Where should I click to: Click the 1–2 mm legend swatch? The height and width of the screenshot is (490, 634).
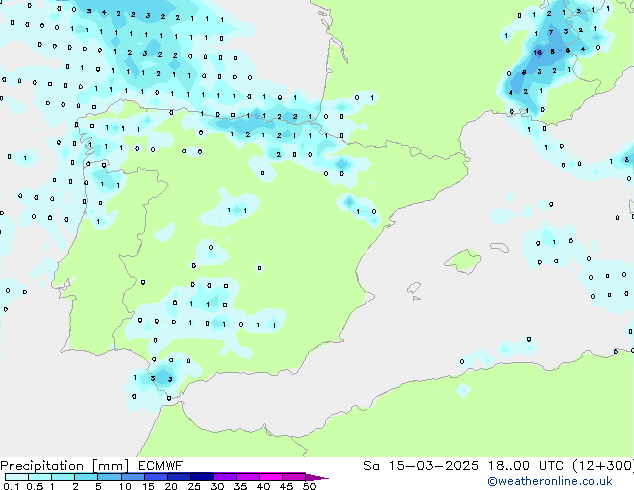pos(63,477)
